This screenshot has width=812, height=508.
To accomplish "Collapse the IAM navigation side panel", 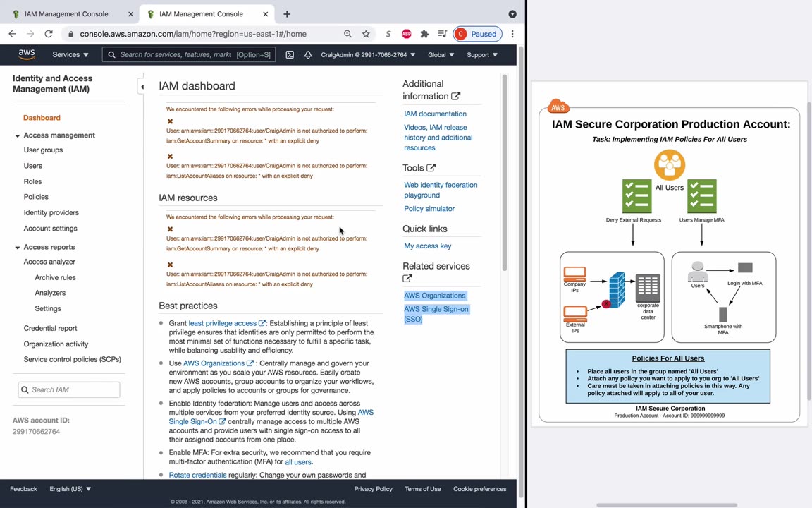I will point(142,87).
